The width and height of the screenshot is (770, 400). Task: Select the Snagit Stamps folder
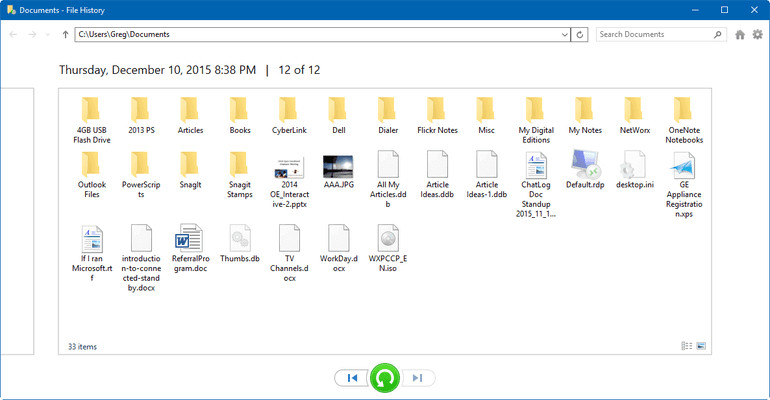coord(240,175)
